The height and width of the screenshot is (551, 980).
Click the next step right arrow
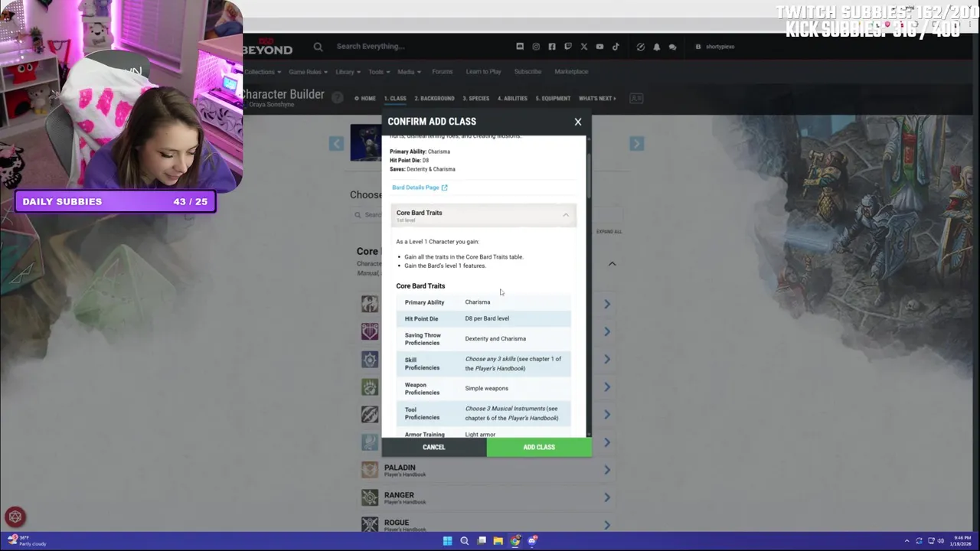[636, 144]
